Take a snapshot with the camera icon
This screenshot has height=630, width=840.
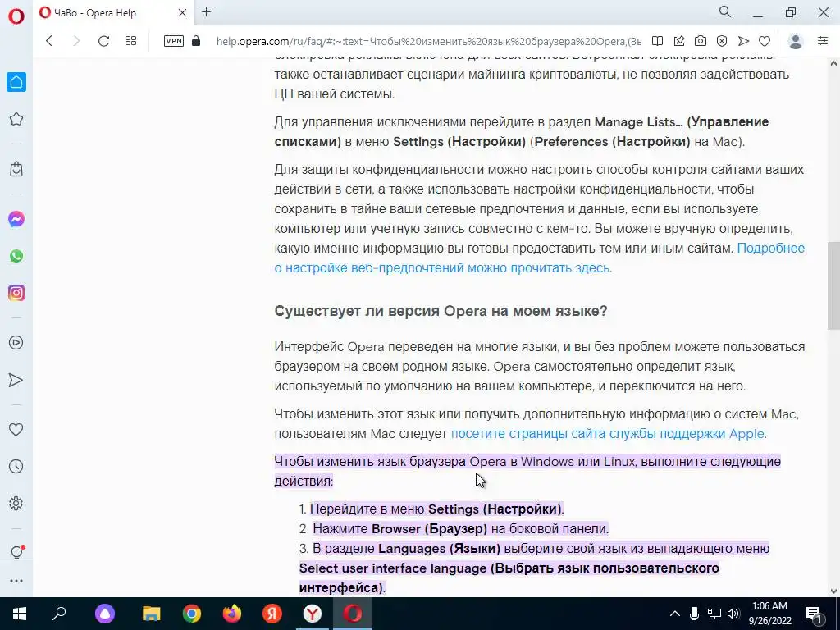[x=701, y=41]
